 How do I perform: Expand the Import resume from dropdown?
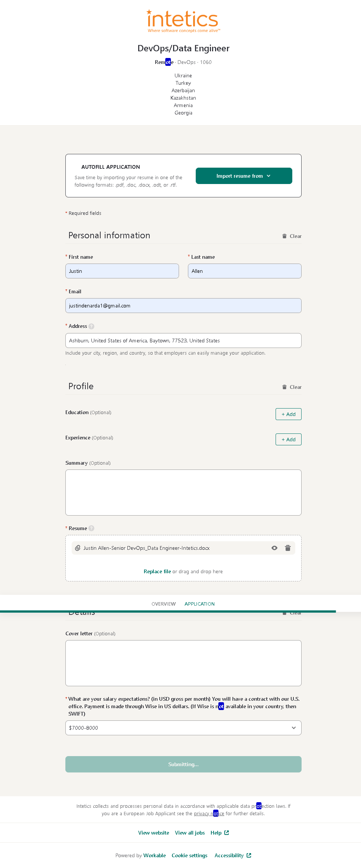(x=244, y=176)
